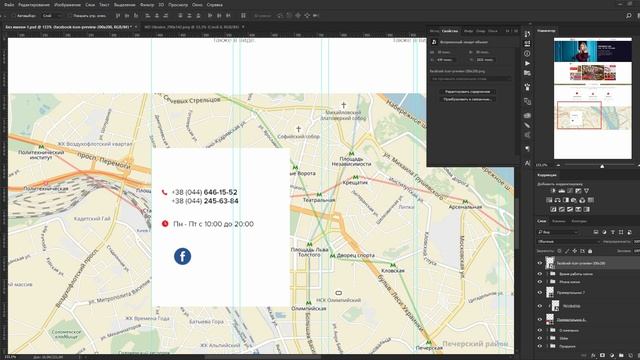Add Photo Filter adjustment icon
The image size is (640, 360).
(574, 200)
